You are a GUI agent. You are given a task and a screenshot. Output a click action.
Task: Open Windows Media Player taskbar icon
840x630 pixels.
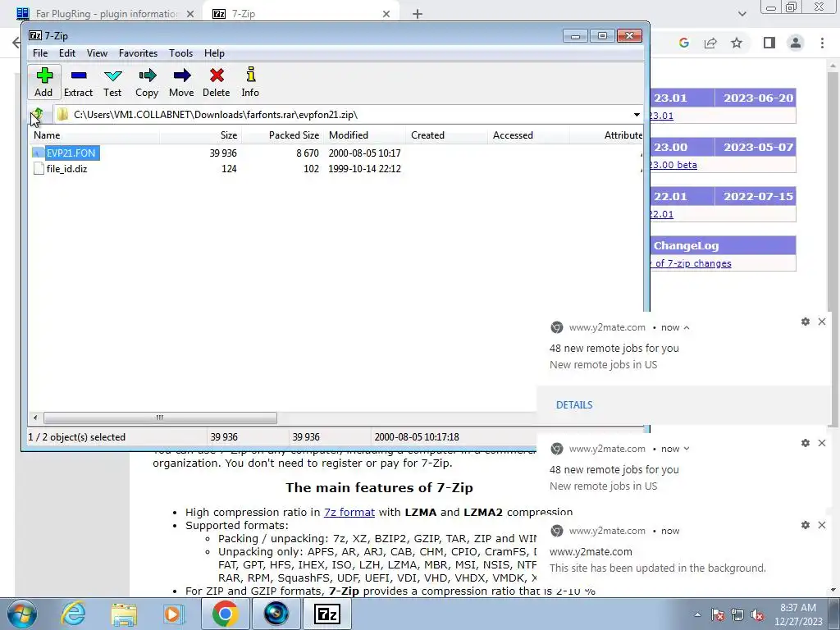pos(173,614)
